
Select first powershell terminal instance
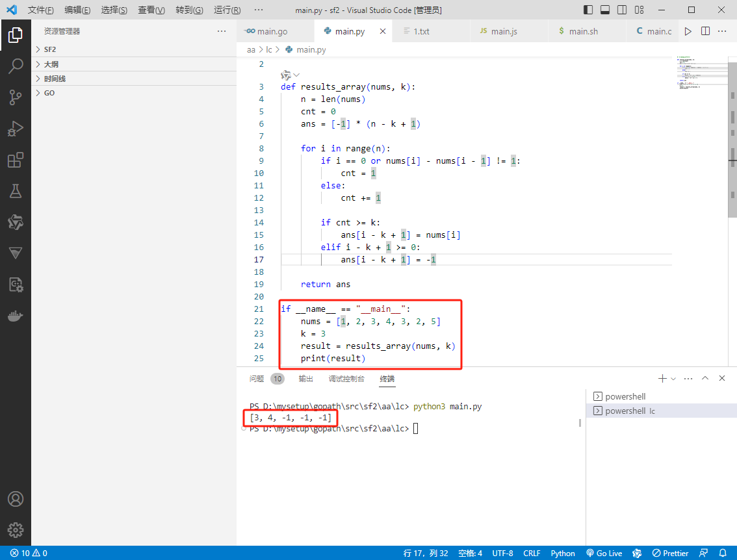(x=662, y=396)
